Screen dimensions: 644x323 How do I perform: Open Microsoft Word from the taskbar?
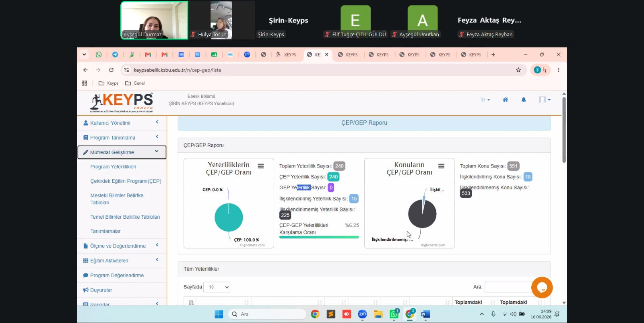[425, 314]
